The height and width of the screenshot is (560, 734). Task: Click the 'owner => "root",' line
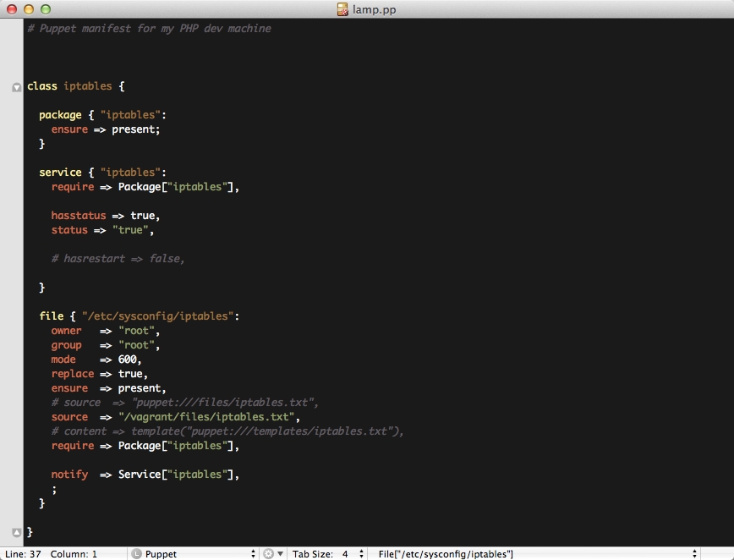(x=106, y=331)
